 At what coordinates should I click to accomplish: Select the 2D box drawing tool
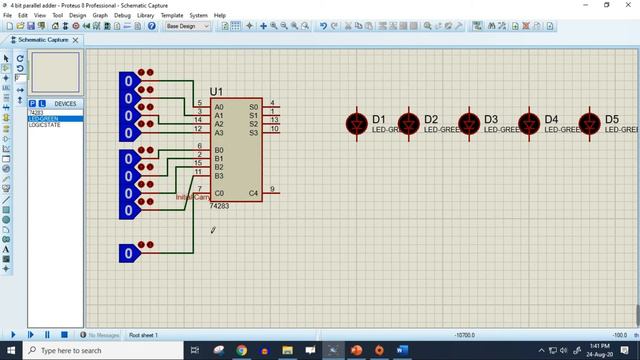[x=6, y=210]
